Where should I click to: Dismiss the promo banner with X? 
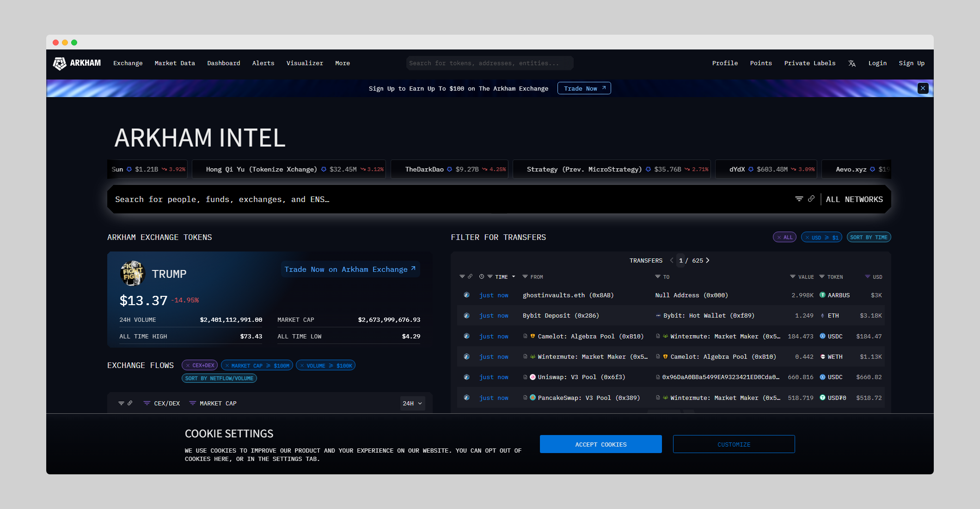click(923, 88)
